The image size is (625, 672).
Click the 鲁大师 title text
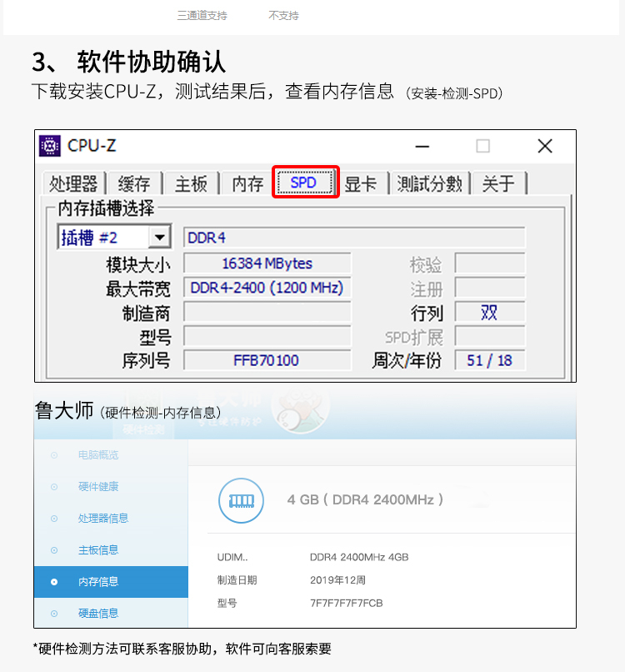[x=64, y=410]
